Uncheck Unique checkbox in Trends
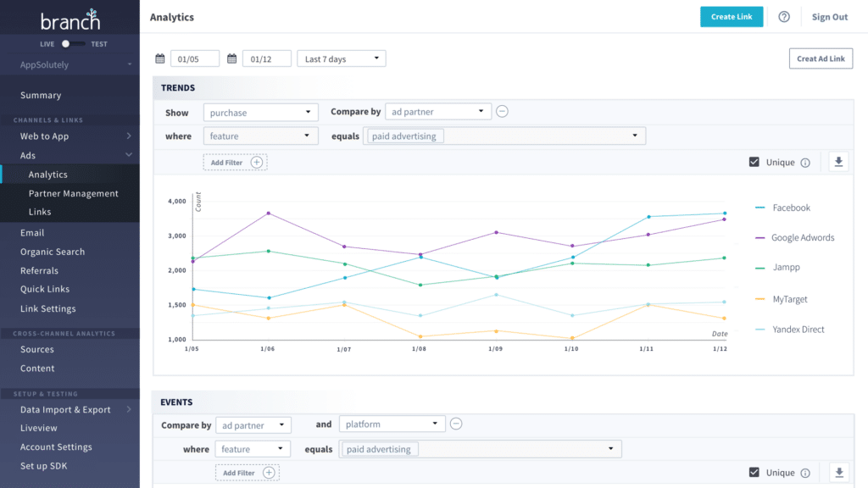 point(754,162)
